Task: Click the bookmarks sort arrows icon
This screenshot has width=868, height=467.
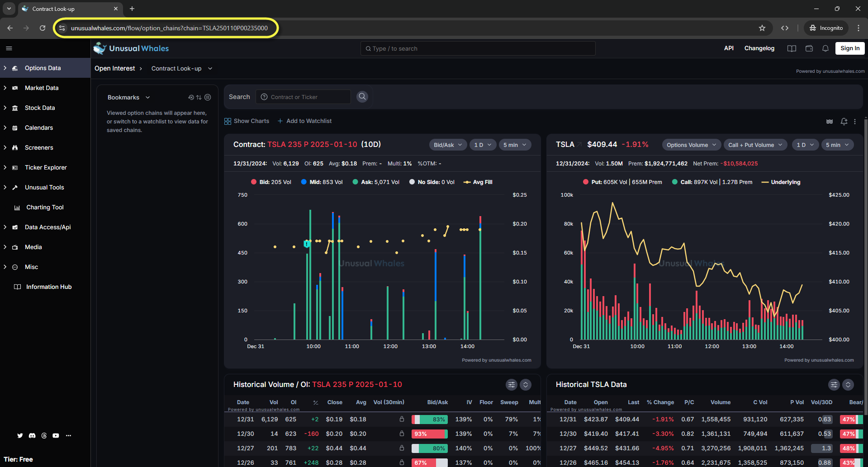Action: pyautogui.click(x=199, y=98)
